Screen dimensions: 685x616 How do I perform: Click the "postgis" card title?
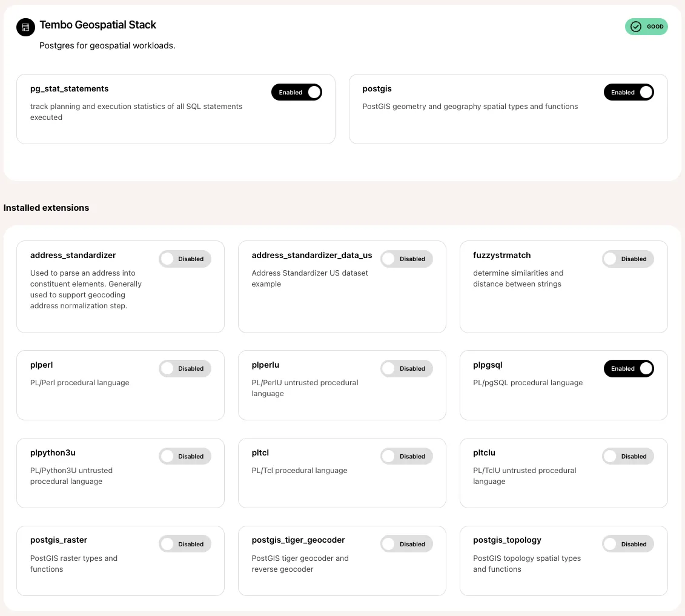coord(377,88)
